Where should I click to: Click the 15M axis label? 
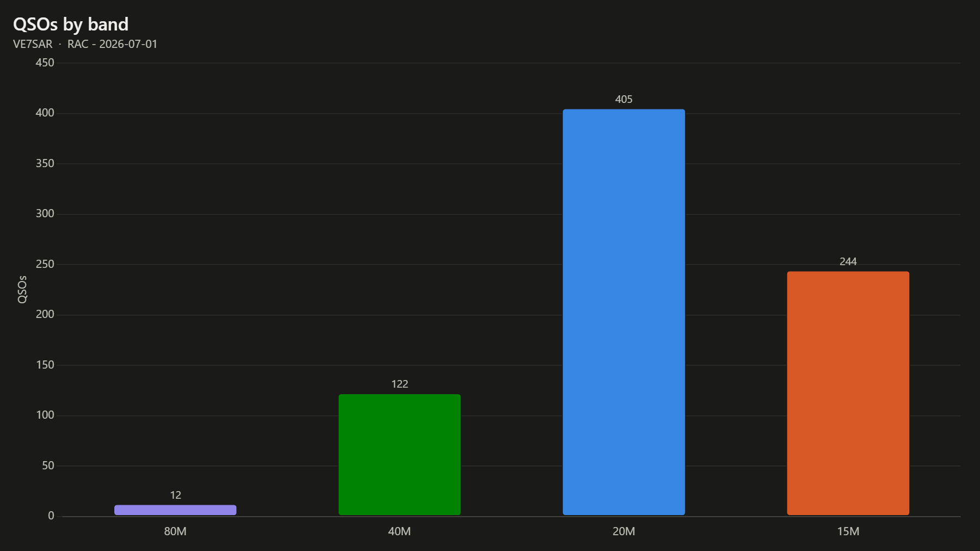pos(848,531)
